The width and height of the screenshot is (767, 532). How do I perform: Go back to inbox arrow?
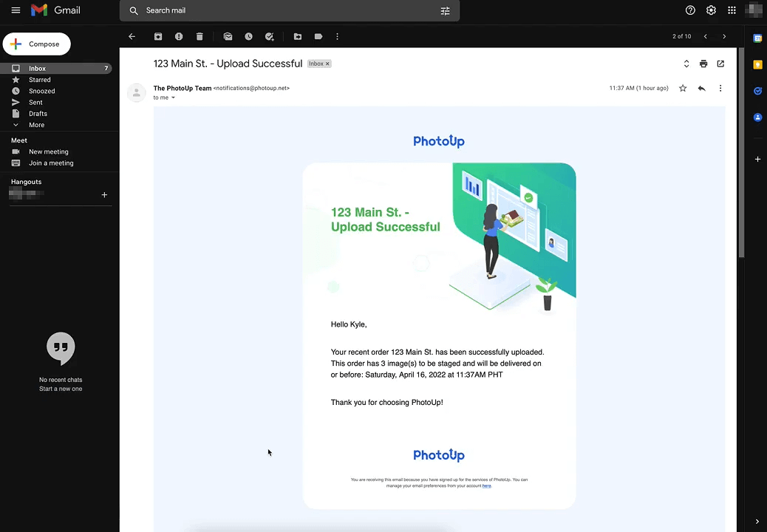pyautogui.click(x=132, y=37)
